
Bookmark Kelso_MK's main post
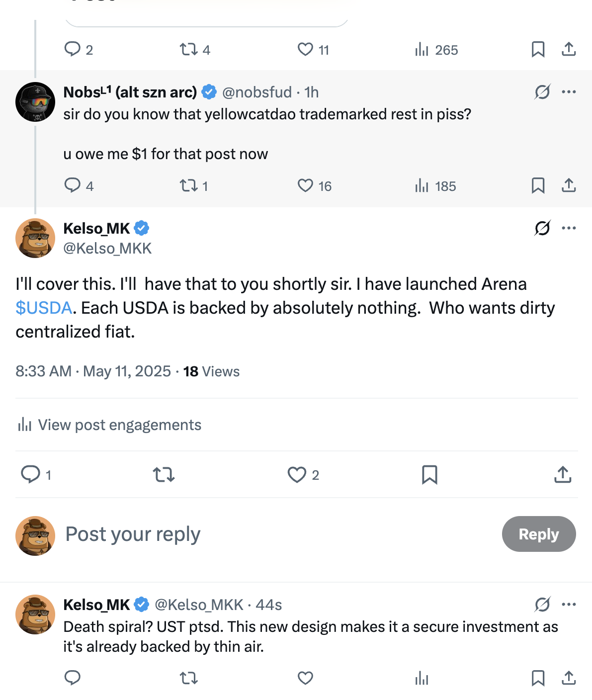coord(429,475)
